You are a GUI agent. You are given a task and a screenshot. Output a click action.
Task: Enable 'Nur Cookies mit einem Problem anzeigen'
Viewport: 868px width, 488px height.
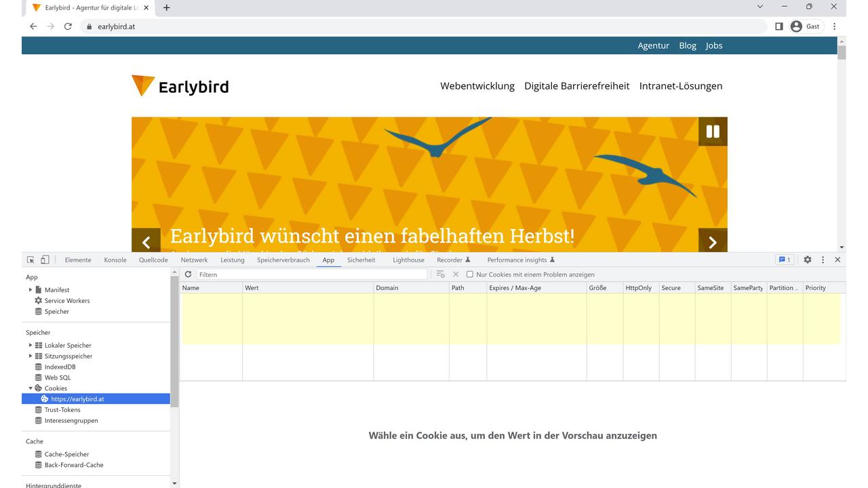point(470,274)
